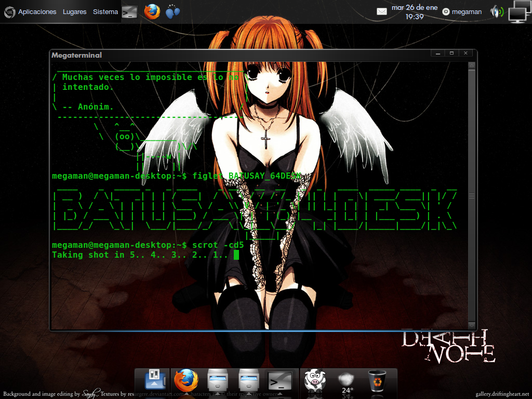532x399 pixels.
Task: Click the blue footprints icon in the top panel
Action: click(172, 11)
